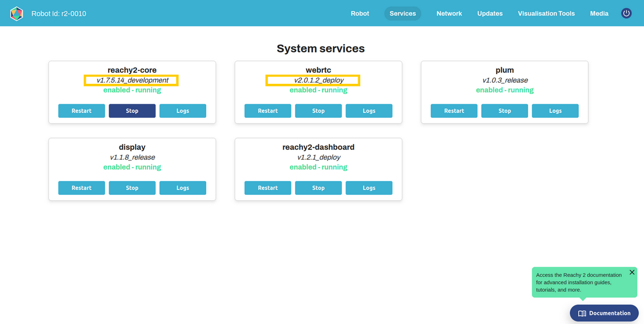Open the Media tab
Image resolution: width=644 pixels, height=324 pixels.
[599, 14]
